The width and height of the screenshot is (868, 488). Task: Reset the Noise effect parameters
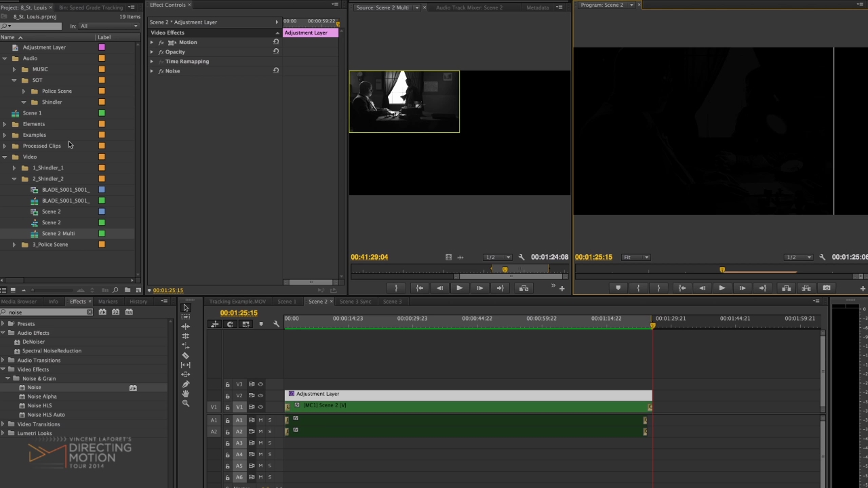click(x=276, y=70)
